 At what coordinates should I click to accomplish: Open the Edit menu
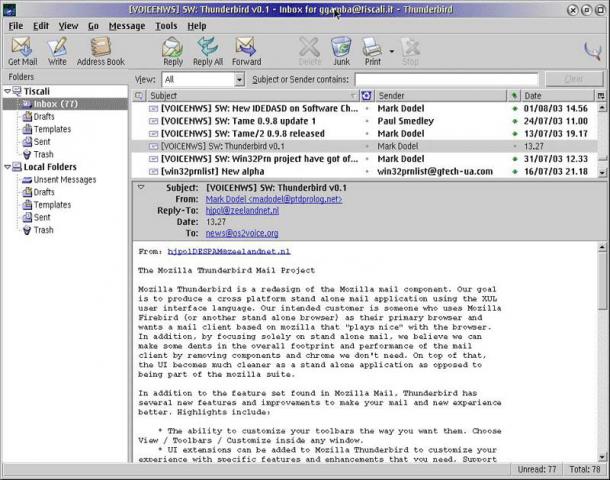coord(40,26)
